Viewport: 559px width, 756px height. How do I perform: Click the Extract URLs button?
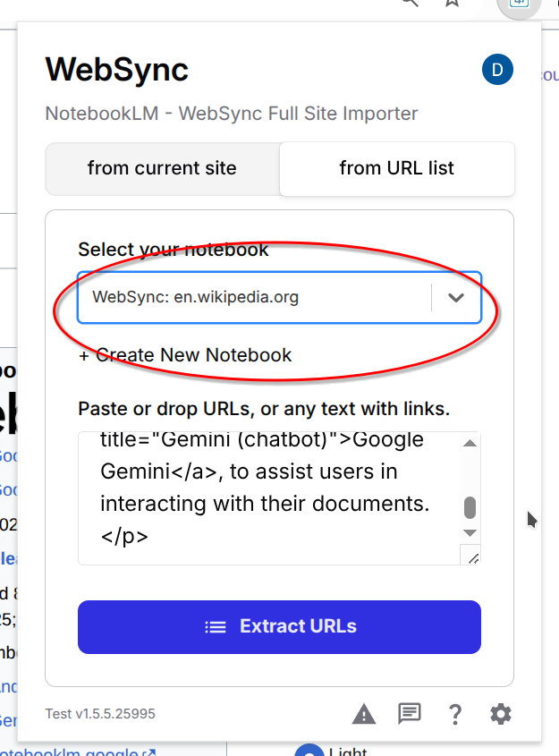coord(279,627)
